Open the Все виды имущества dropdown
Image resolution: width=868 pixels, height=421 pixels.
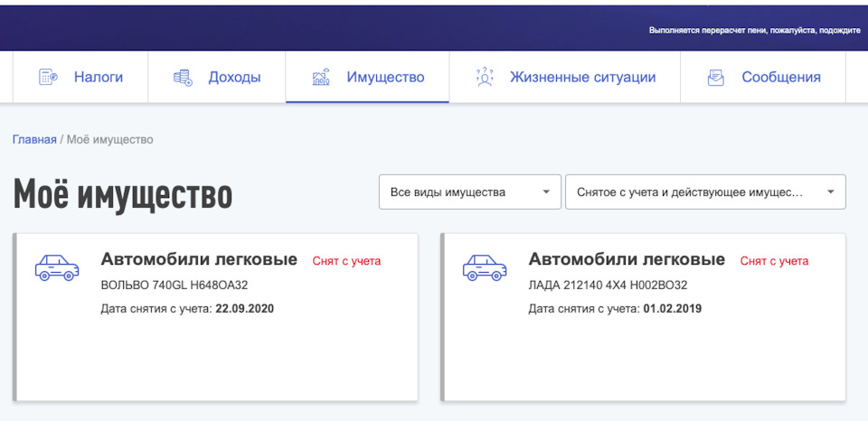tap(469, 192)
